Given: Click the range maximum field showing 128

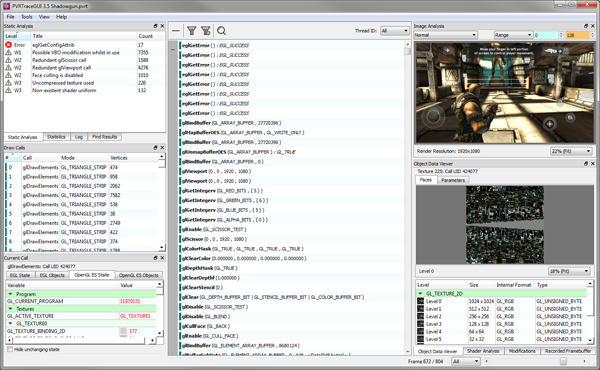Looking at the screenshot, I should point(577,35).
